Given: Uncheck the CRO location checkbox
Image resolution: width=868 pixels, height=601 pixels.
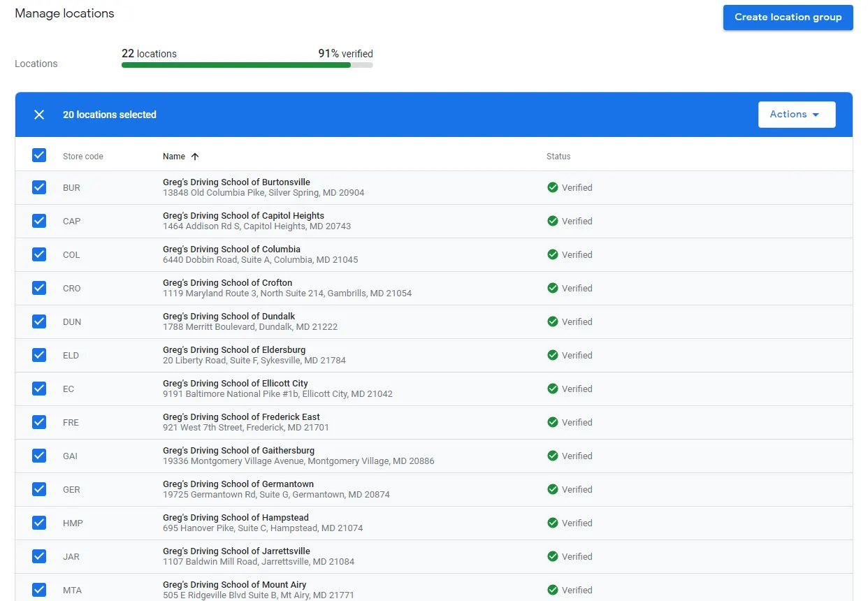Looking at the screenshot, I should coord(39,288).
